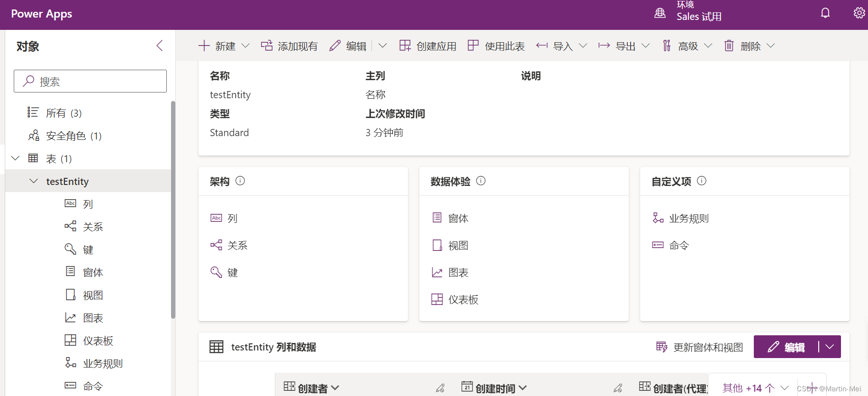This screenshot has width=868, height=396.
Task: Click the 添加现有 icon in toolbar
Action: click(267, 46)
